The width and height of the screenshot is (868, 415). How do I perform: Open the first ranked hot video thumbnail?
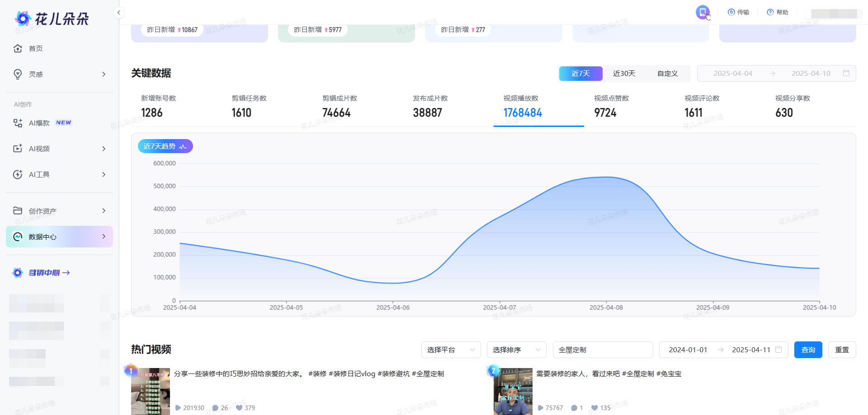click(x=151, y=392)
